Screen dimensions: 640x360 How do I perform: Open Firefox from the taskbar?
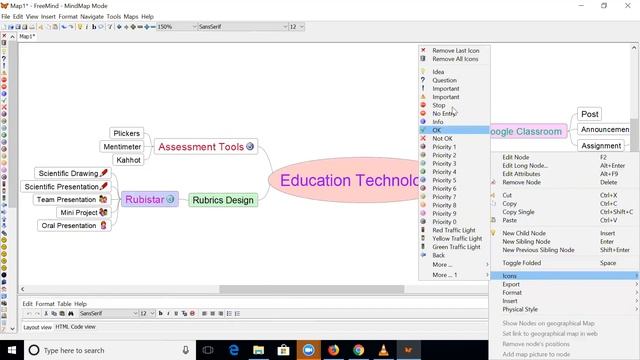point(333,350)
